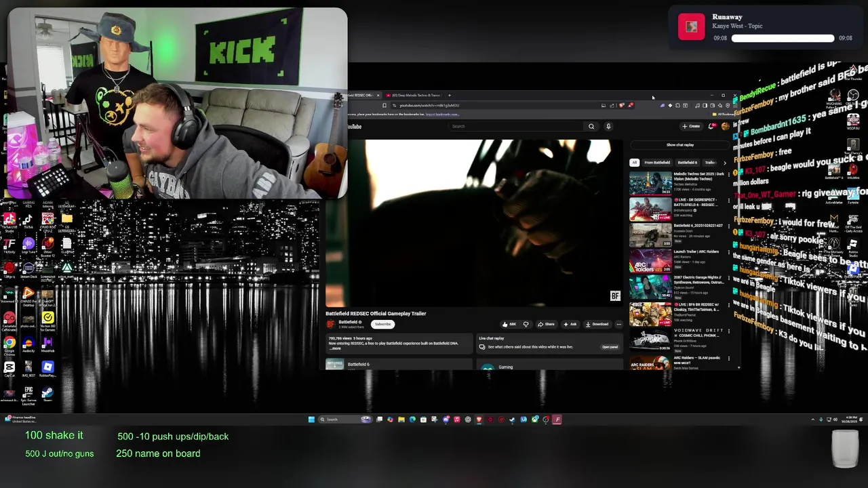Click the Battlefield REDSEC video player

coord(474,224)
